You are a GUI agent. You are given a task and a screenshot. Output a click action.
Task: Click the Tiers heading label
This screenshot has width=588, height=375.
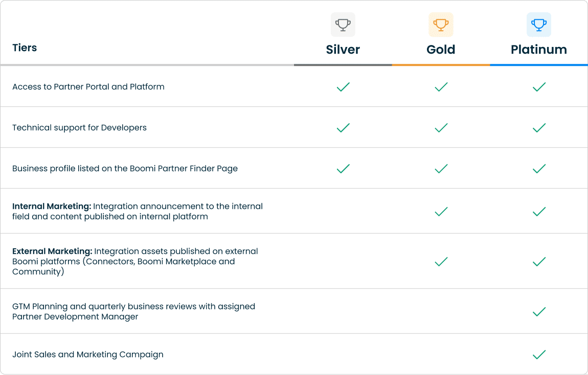(x=25, y=48)
